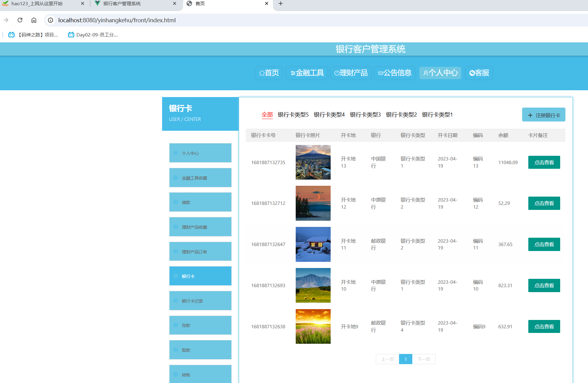Select 理财产品订单 in sidebar
The height and width of the screenshot is (383, 588).
pos(200,252)
